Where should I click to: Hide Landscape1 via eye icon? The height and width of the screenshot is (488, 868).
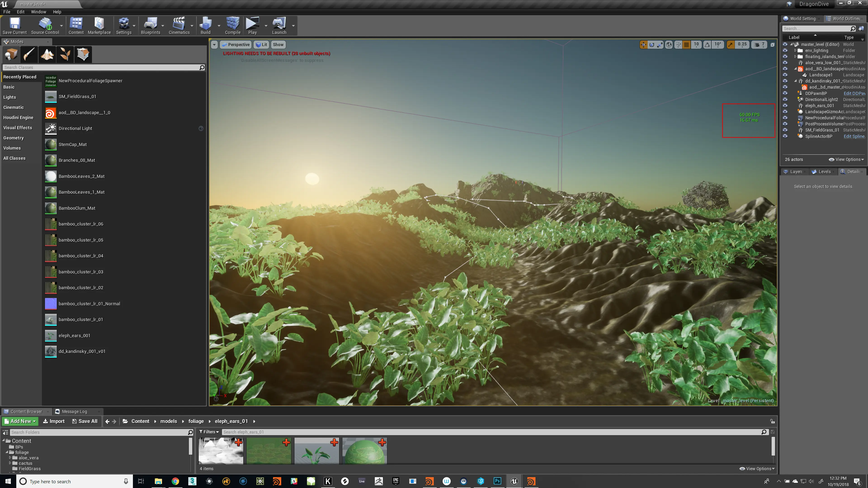(x=785, y=75)
